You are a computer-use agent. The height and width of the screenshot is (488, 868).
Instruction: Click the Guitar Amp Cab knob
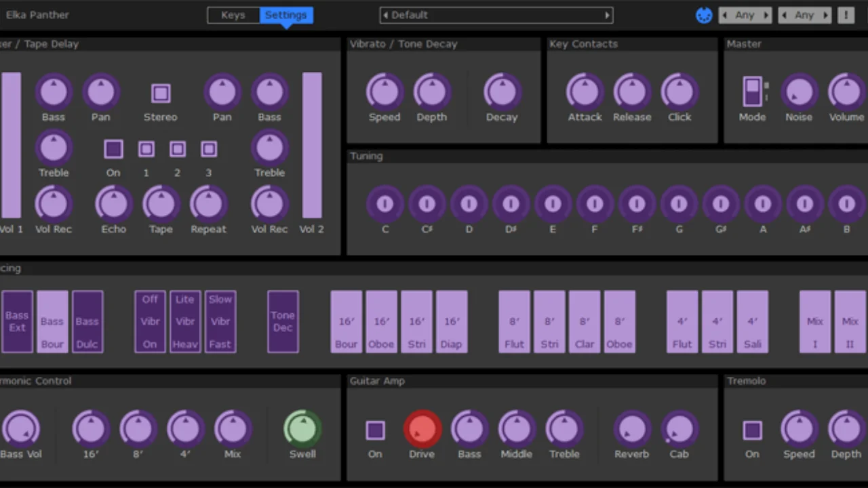(x=679, y=428)
